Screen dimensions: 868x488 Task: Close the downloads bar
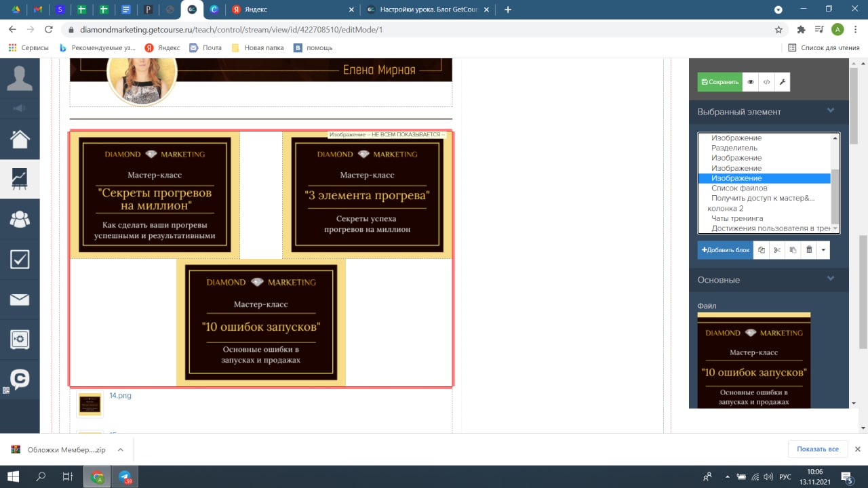857,449
